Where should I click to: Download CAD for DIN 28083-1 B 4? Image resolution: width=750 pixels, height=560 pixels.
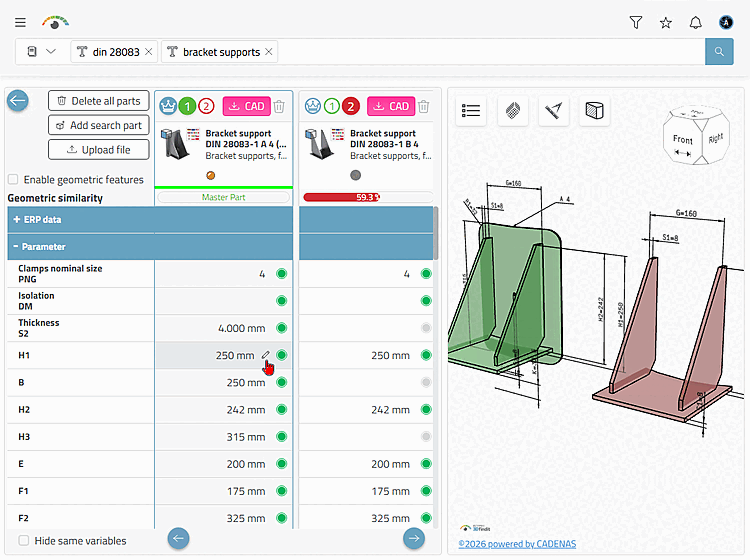(391, 106)
